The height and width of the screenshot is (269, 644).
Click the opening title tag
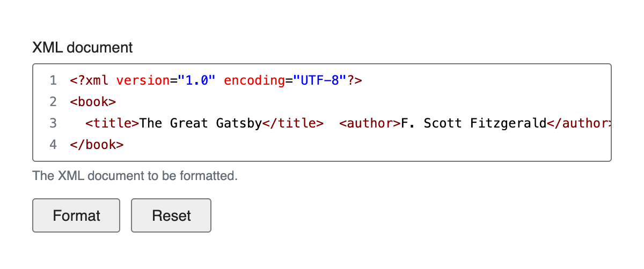click(112, 123)
